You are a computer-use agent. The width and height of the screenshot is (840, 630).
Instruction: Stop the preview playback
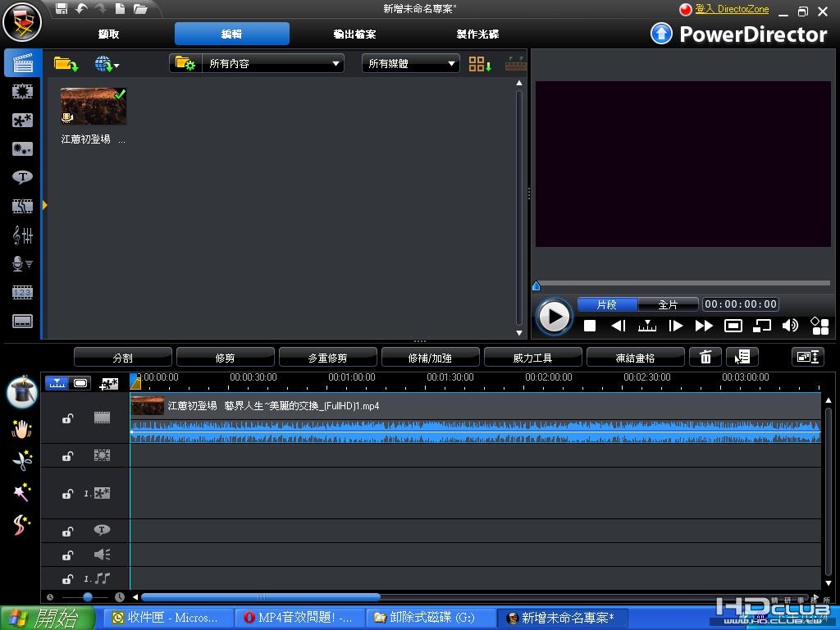tap(590, 326)
